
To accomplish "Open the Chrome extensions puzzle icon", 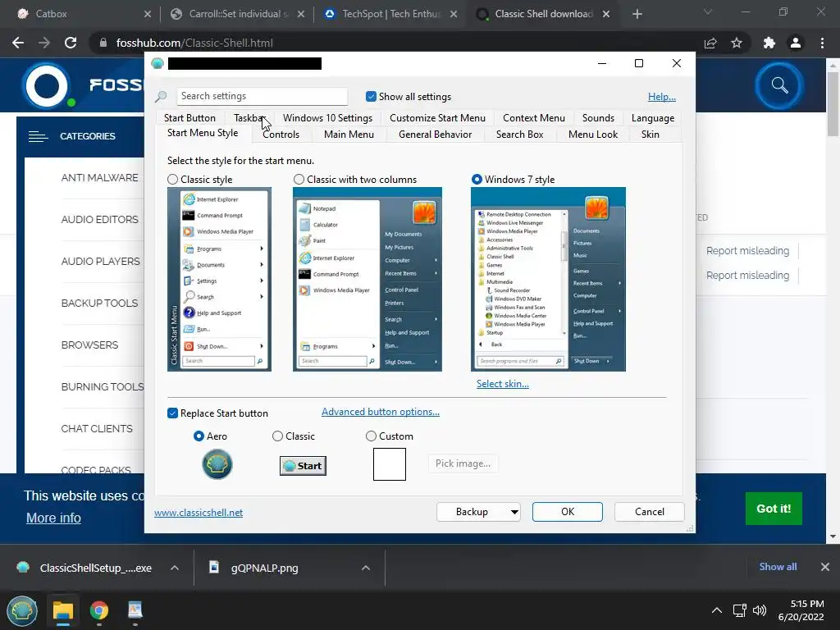I will tap(769, 43).
